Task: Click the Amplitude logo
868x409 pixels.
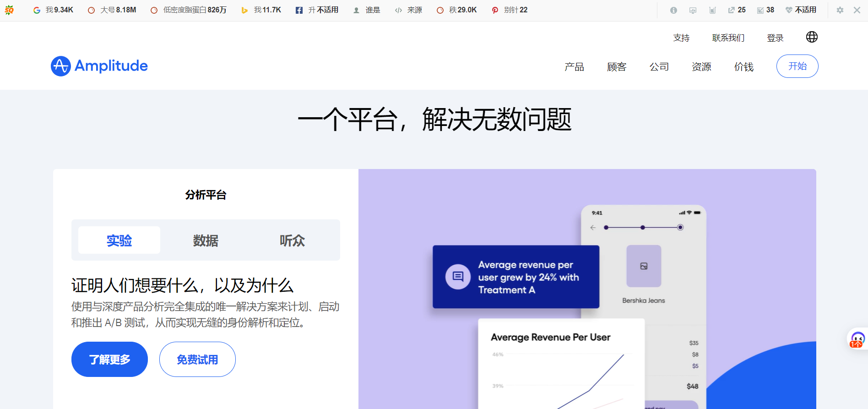Action: pos(99,66)
